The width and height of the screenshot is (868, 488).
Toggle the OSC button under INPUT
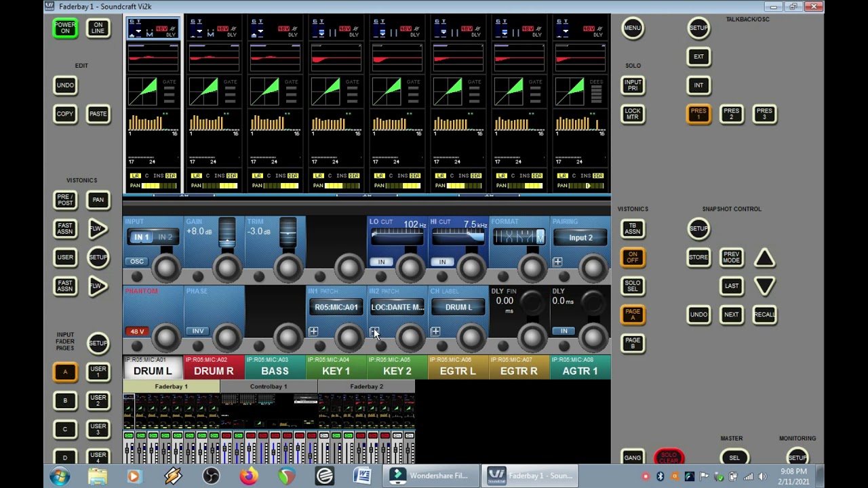(x=137, y=262)
